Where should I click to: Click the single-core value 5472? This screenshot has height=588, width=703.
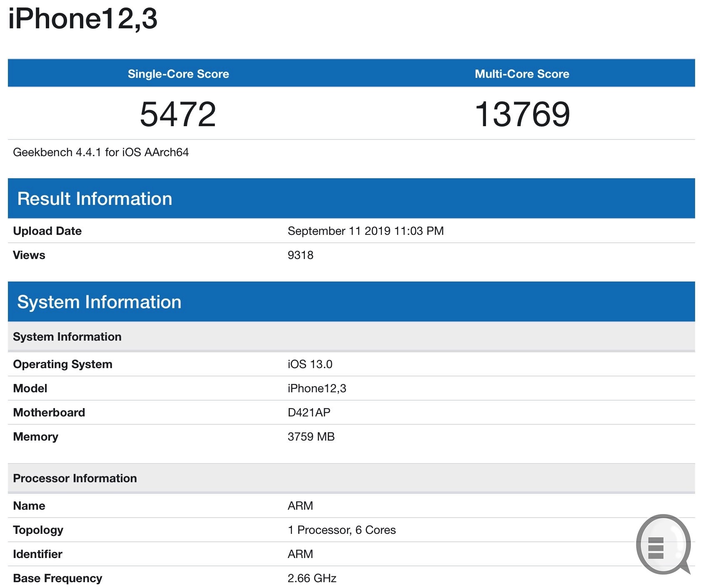click(178, 114)
